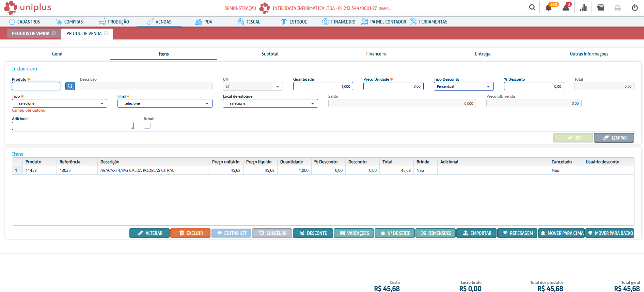
Task: Focus the Quantidade input field
Action: click(323, 86)
